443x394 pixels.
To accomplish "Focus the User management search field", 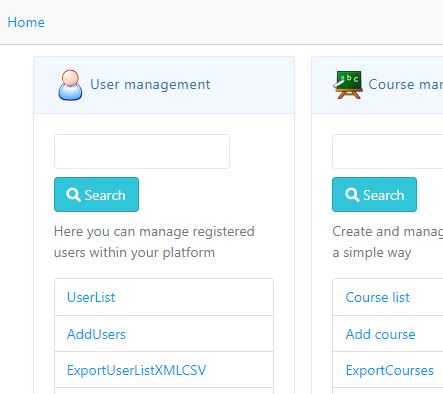I will point(142,151).
